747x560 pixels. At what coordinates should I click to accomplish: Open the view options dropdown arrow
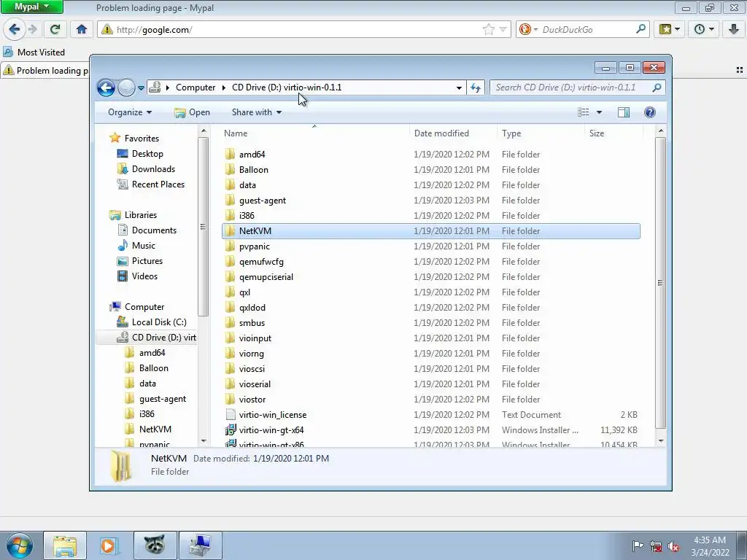tap(599, 112)
